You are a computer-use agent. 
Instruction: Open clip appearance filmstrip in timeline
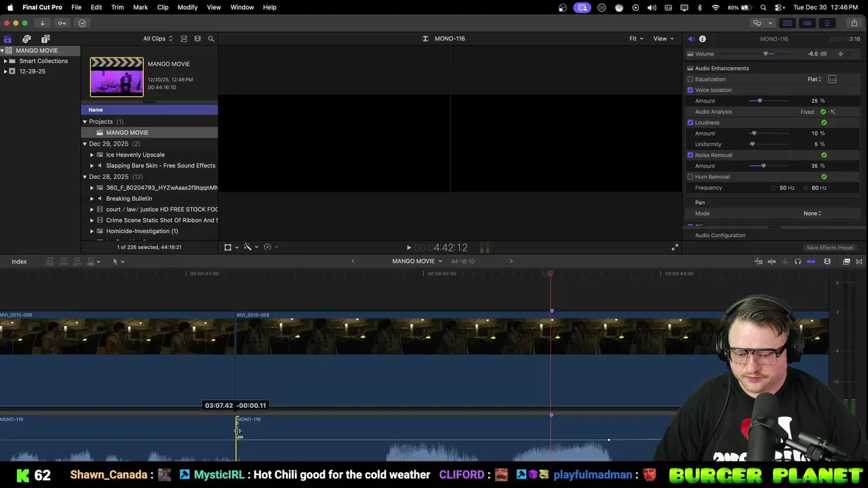[x=827, y=262]
